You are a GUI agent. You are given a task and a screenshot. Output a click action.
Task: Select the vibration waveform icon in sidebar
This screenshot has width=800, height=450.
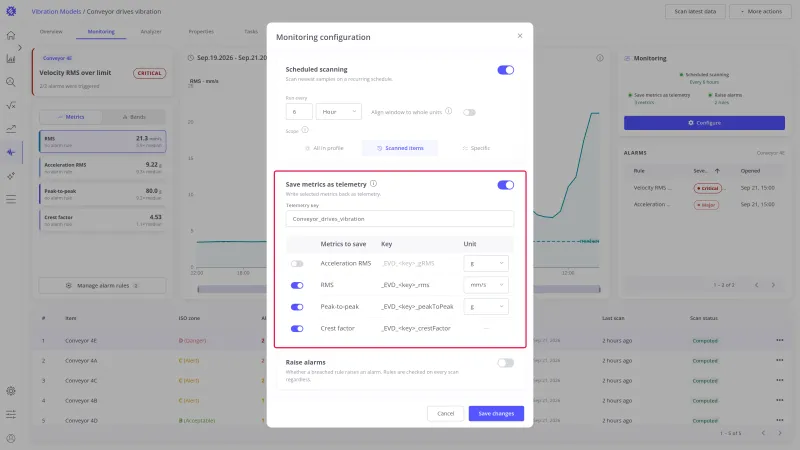(11, 152)
